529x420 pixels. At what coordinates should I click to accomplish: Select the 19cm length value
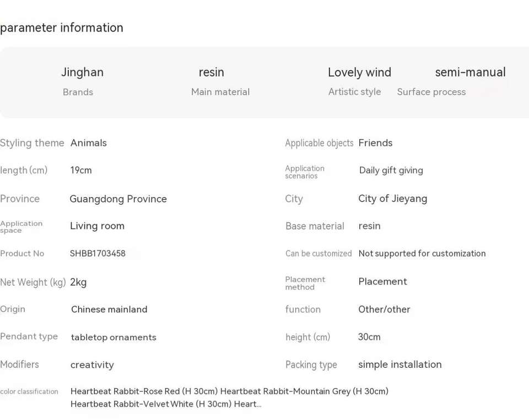tap(81, 171)
